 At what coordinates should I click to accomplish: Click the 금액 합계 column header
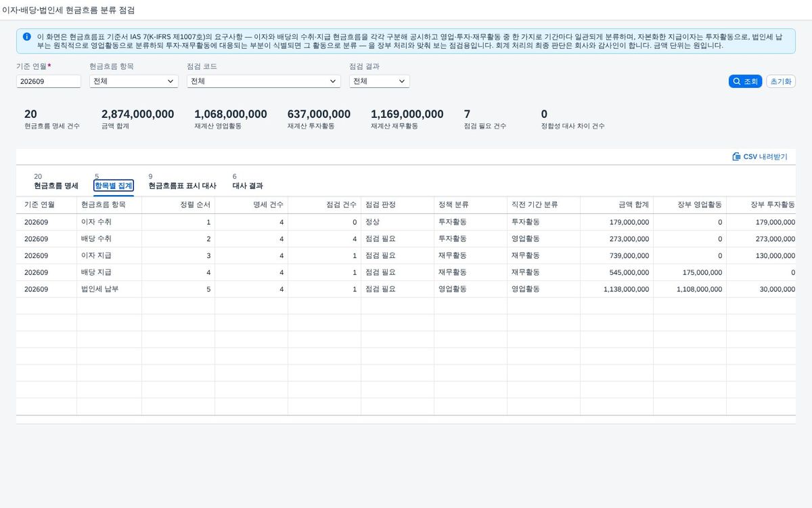coord(616,205)
